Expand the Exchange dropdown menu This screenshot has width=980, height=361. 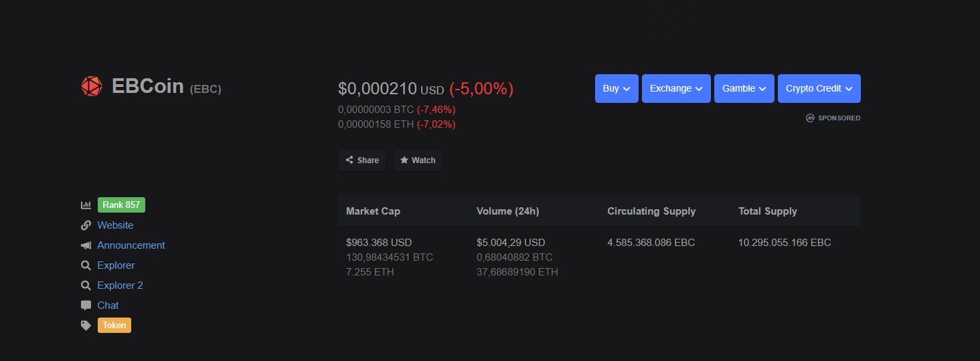[x=676, y=88]
